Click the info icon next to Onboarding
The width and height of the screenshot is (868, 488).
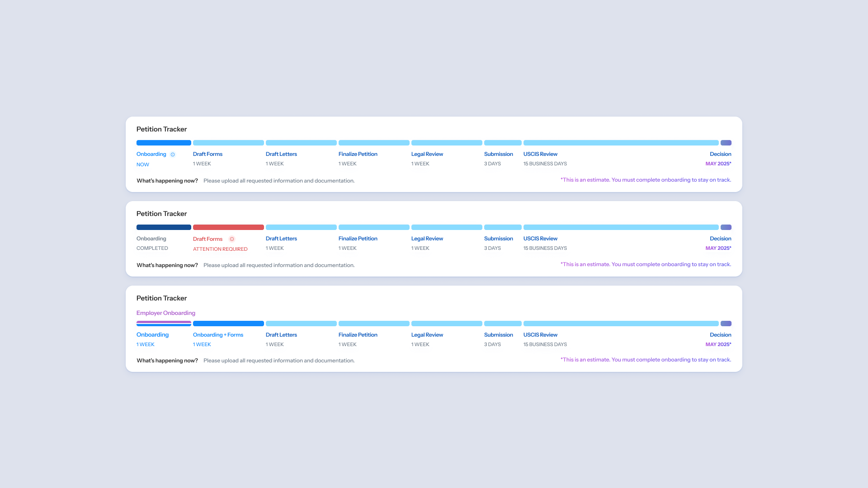[173, 155]
